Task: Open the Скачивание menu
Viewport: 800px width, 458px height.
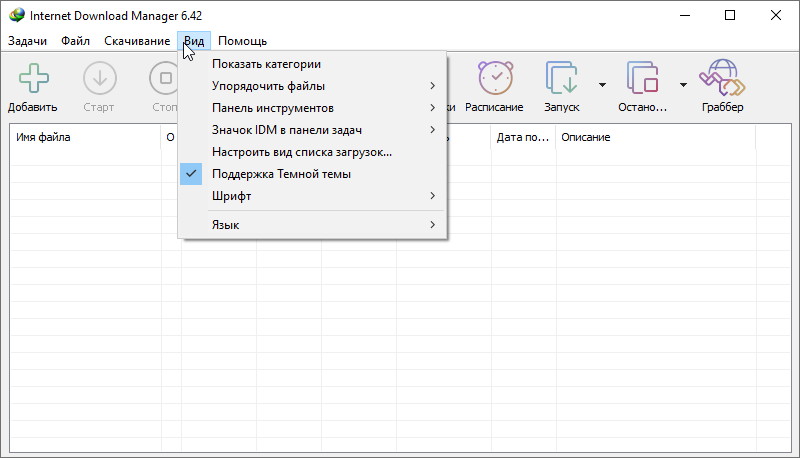Action: pos(137,41)
